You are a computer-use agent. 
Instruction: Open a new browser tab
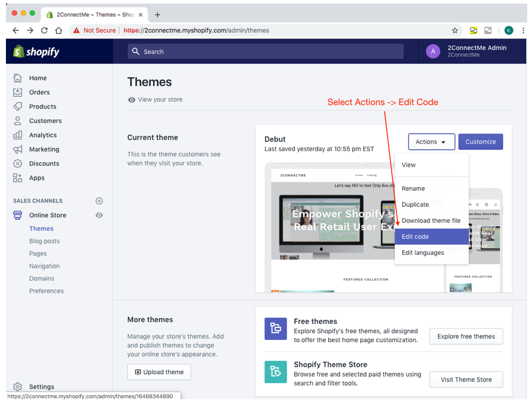pos(158,15)
